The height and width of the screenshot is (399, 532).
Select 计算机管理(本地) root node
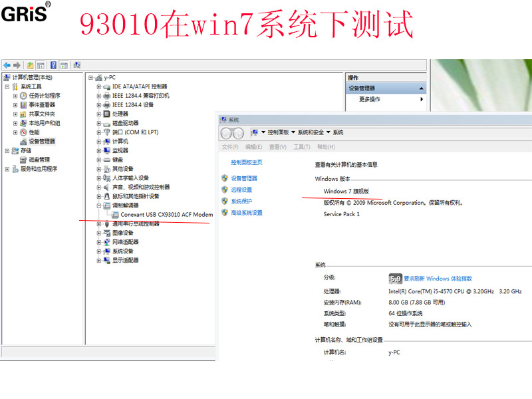[x=32, y=77]
